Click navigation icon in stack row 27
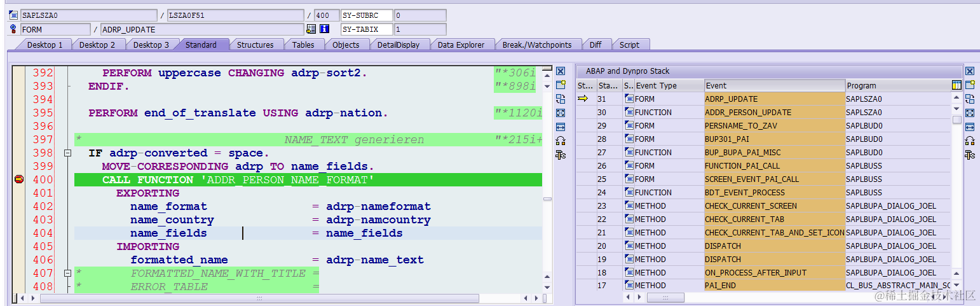The width and height of the screenshot is (980, 306). (x=629, y=152)
